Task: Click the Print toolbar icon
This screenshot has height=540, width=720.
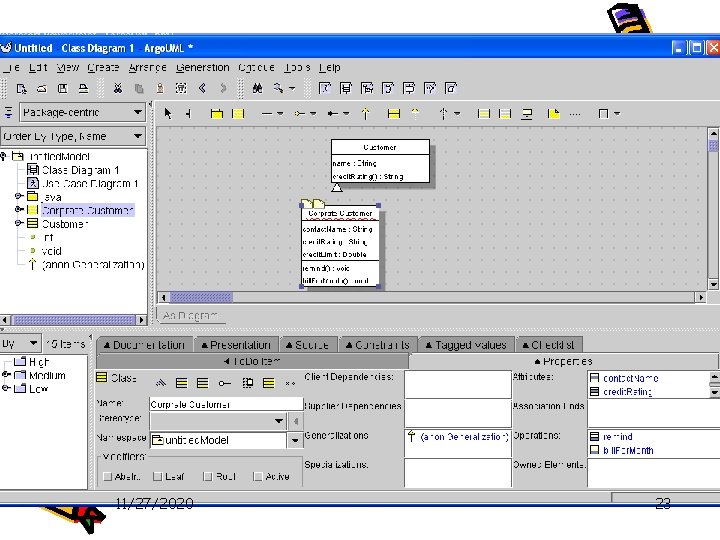Action: point(83,88)
